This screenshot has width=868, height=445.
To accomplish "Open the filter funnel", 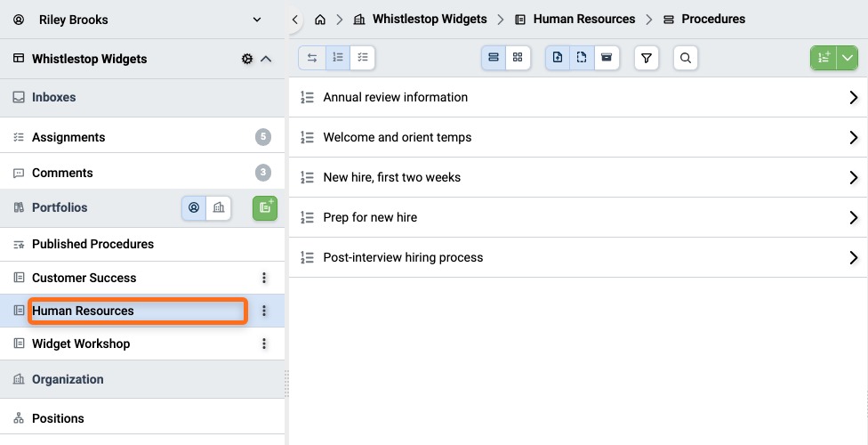I will pyautogui.click(x=646, y=58).
